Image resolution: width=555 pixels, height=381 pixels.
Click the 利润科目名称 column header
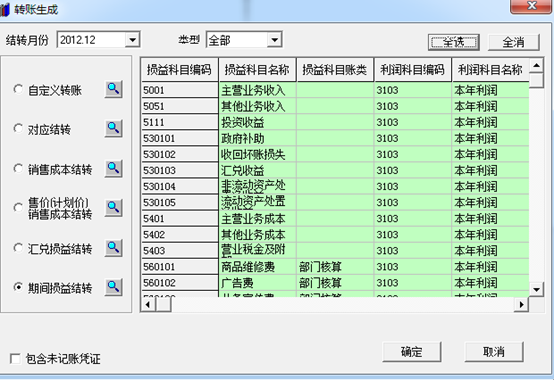491,70
